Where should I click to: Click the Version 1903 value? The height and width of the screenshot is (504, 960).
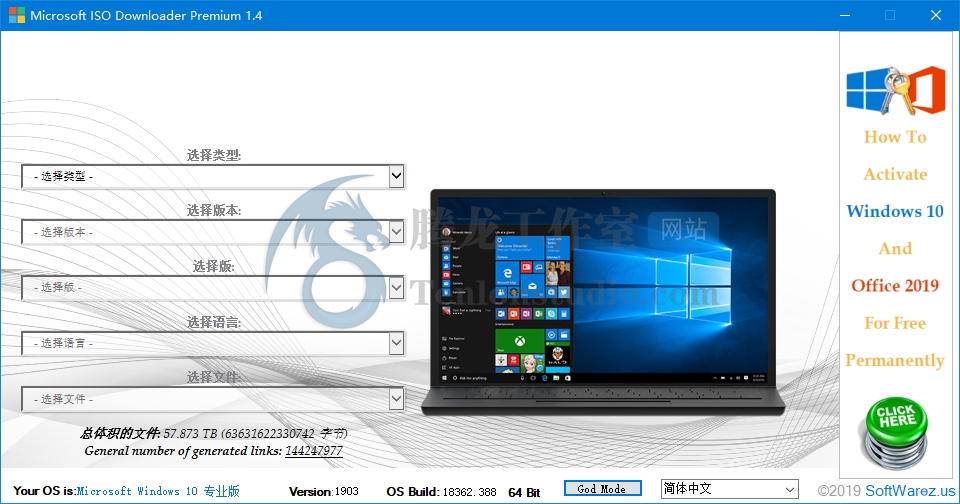(347, 491)
